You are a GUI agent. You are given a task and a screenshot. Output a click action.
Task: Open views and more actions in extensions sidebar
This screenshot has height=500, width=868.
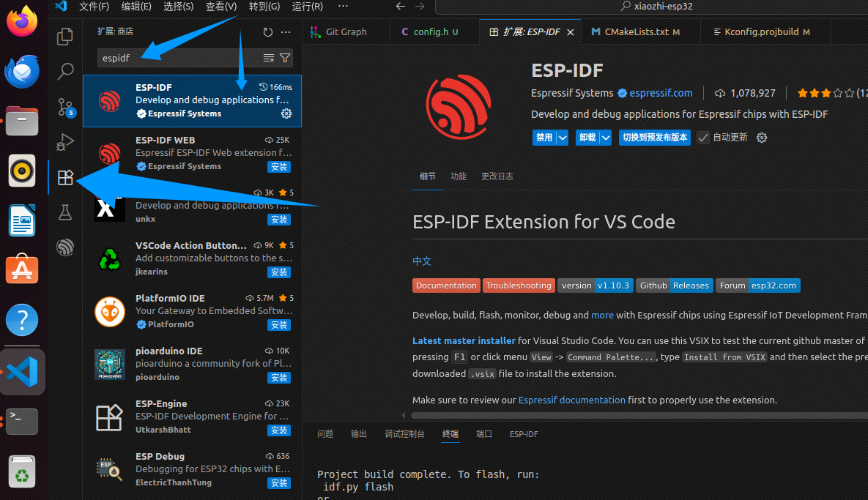[286, 32]
